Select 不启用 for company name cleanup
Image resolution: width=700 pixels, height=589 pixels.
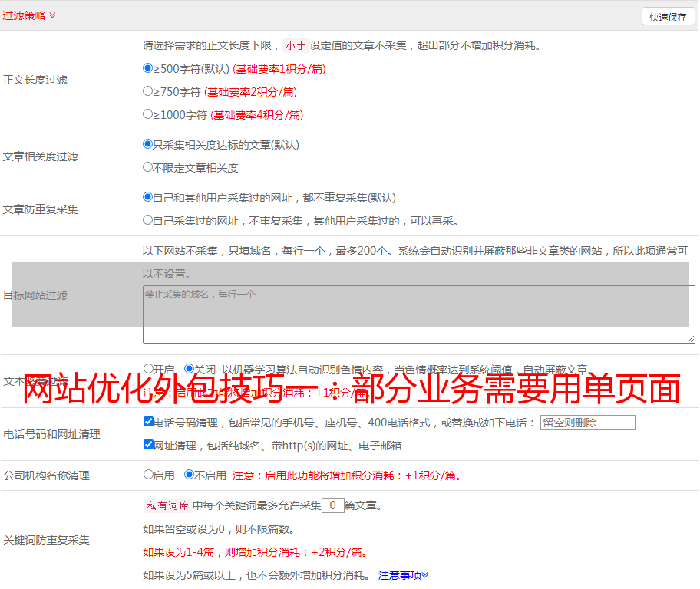coord(189,475)
